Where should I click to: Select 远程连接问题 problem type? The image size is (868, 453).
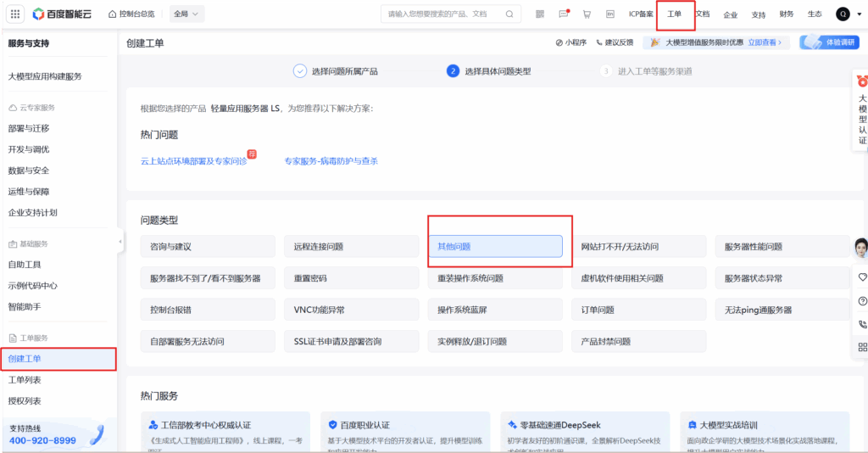click(352, 247)
